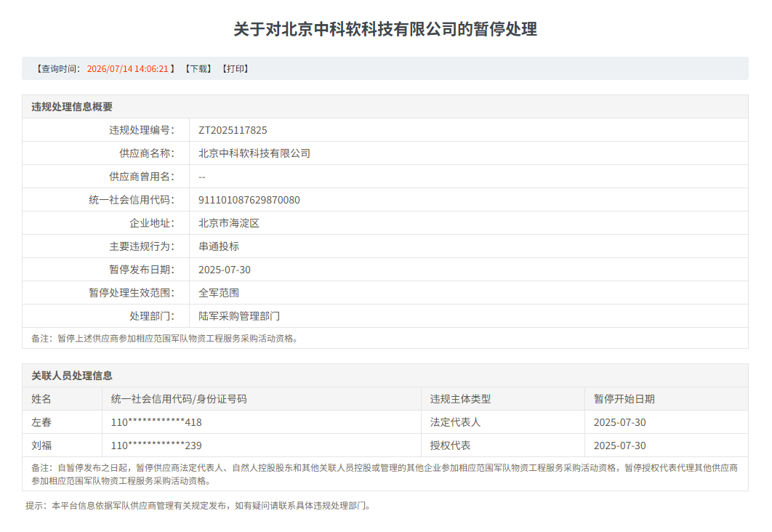Select ID number ending in 239
The image size is (772, 532).
click(x=156, y=446)
